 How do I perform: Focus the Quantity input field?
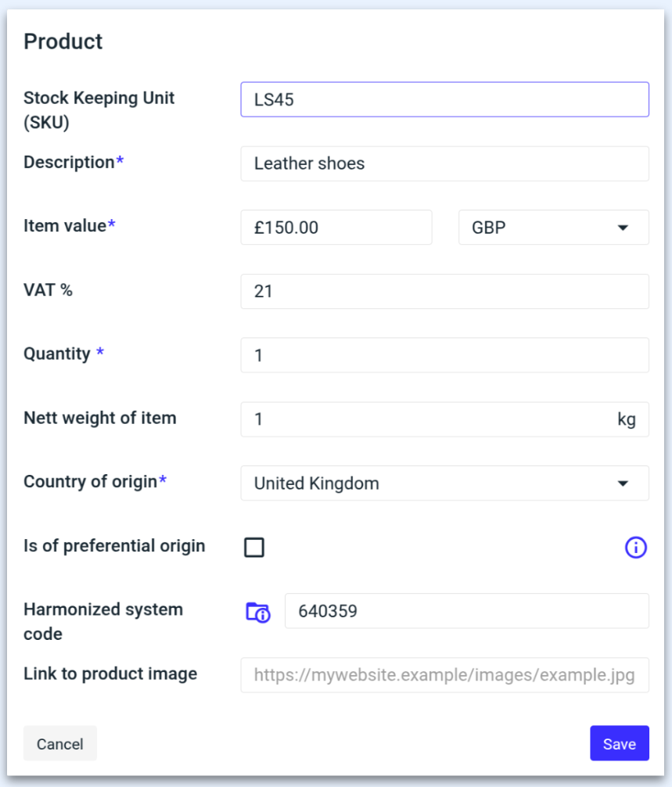click(444, 355)
